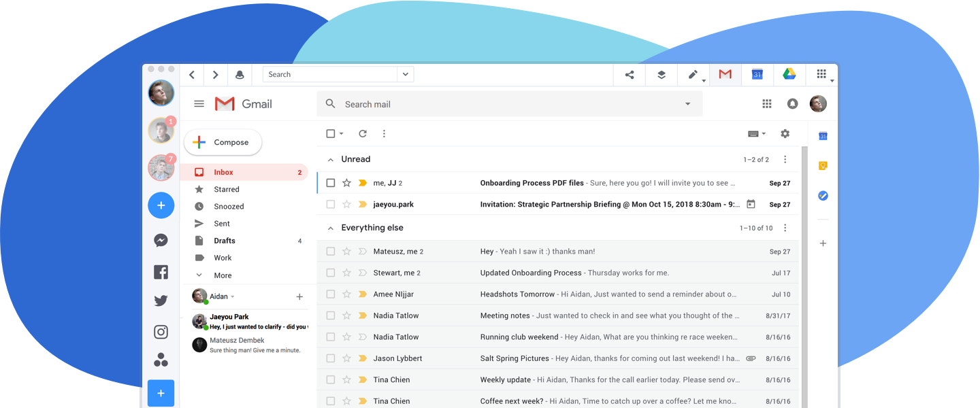
Task: Star the Meeting notes email
Action: pyautogui.click(x=346, y=316)
